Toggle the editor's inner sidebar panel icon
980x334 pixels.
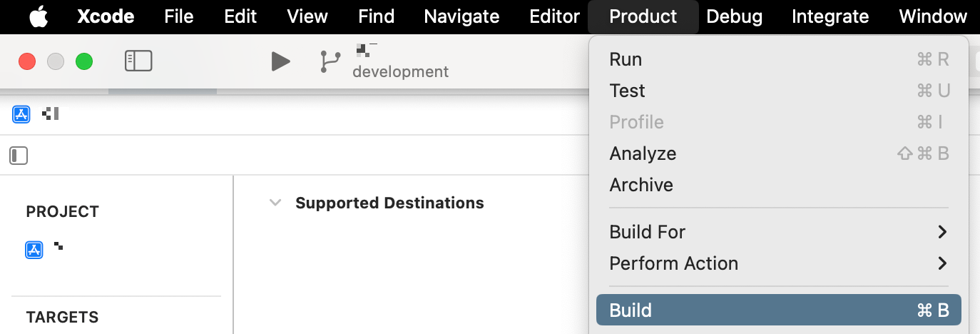pos(19,156)
